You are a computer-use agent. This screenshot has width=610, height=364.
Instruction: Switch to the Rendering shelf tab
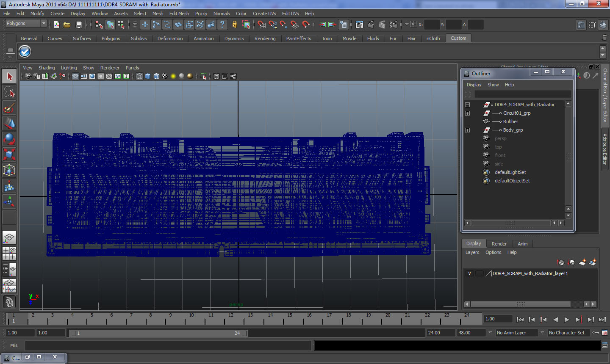(265, 39)
